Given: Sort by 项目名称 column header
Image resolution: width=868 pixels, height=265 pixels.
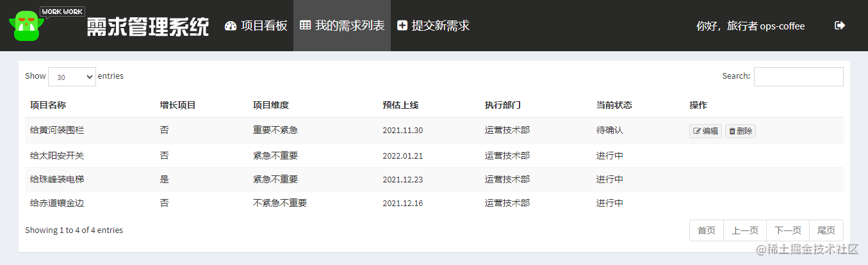Looking at the screenshot, I should [x=48, y=105].
